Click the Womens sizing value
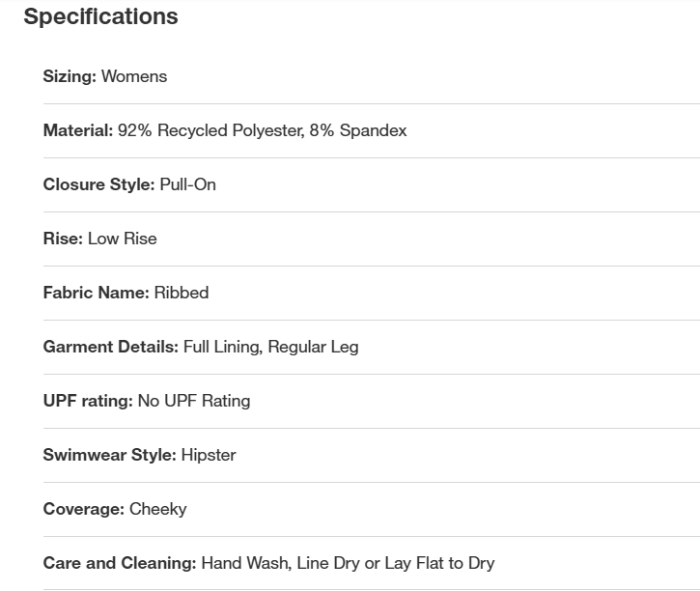 pos(134,76)
